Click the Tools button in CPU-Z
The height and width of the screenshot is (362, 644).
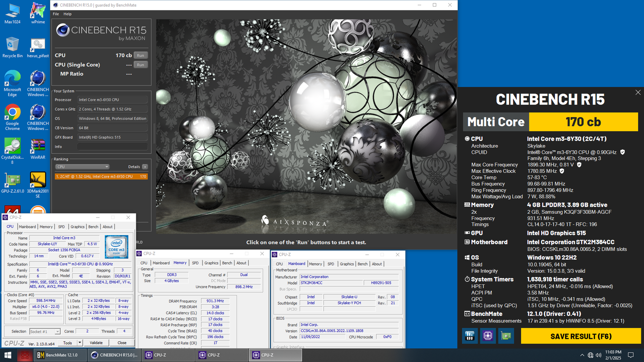coord(67,343)
